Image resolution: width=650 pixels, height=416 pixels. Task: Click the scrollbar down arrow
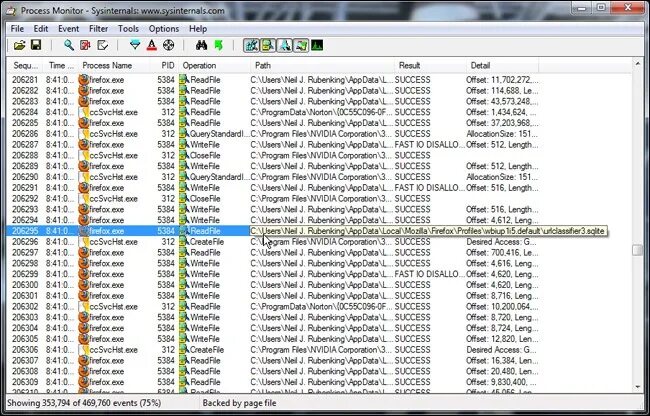(x=638, y=388)
